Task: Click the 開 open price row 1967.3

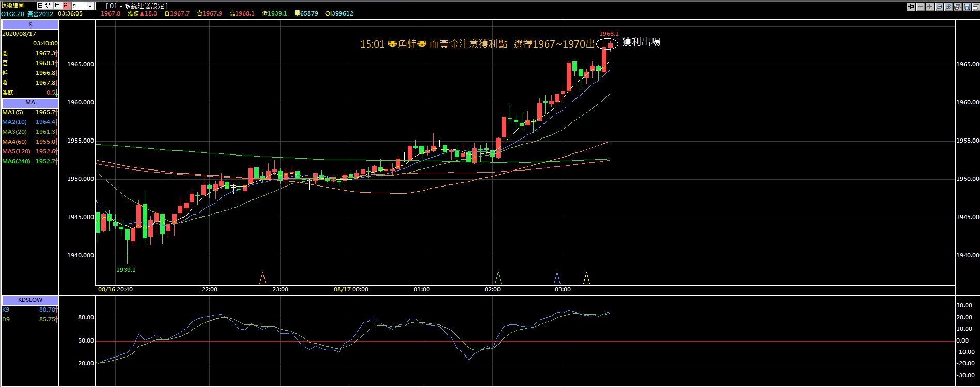Action: [30, 53]
